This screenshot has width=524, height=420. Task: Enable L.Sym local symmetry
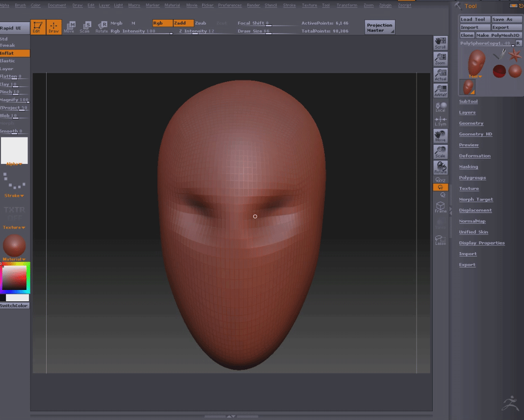(x=440, y=121)
